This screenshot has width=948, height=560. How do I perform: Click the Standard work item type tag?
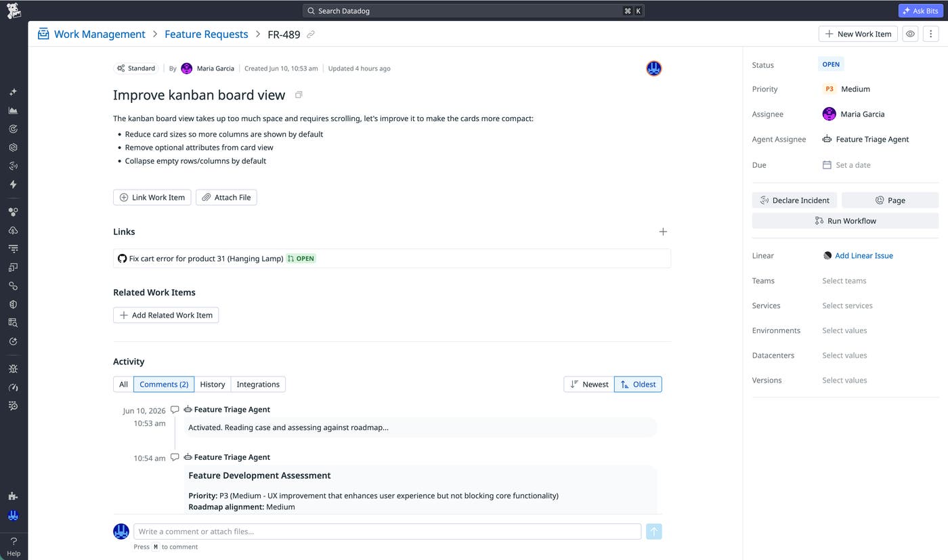[x=136, y=68]
